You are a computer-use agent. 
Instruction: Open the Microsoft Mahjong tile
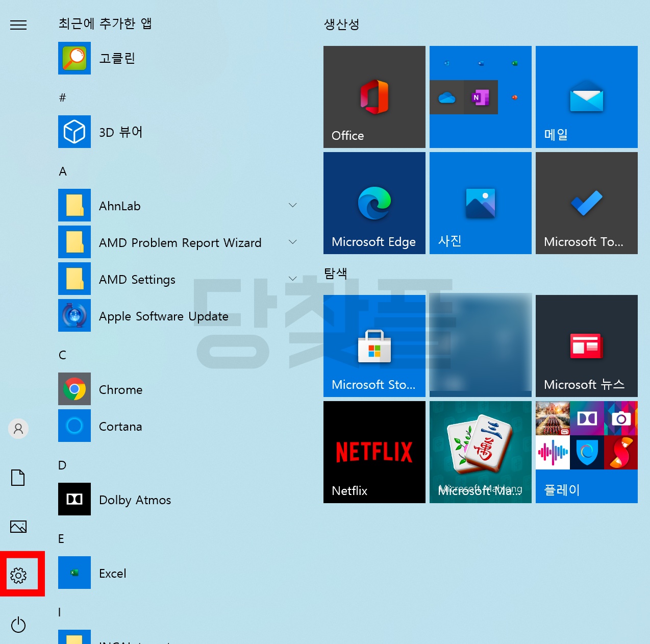pyautogui.click(x=481, y=452)
